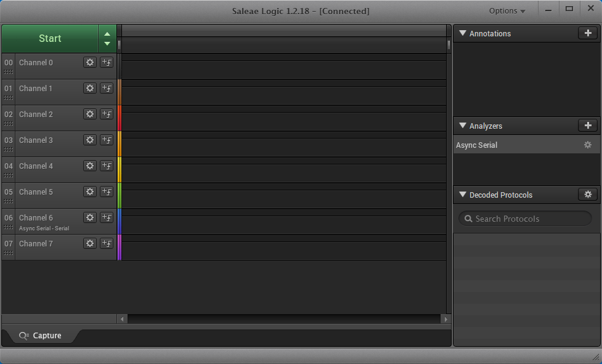Image resolution: width=602 pixels, height=364 pixels.
Task: Grab the left timeline zoom handle
Action: (119, 45)
